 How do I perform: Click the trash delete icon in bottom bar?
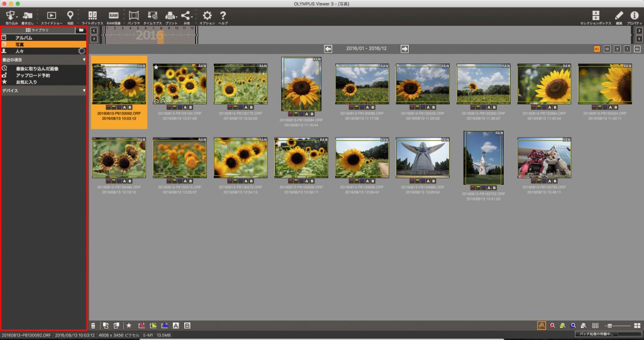(x=93, y=326)
